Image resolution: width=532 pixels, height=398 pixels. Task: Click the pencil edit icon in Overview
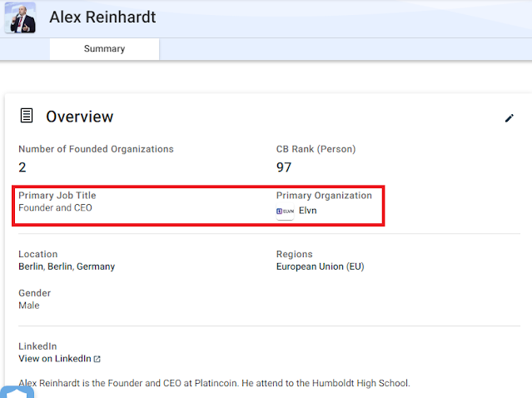pyautogui.click(x=510, y=117)
